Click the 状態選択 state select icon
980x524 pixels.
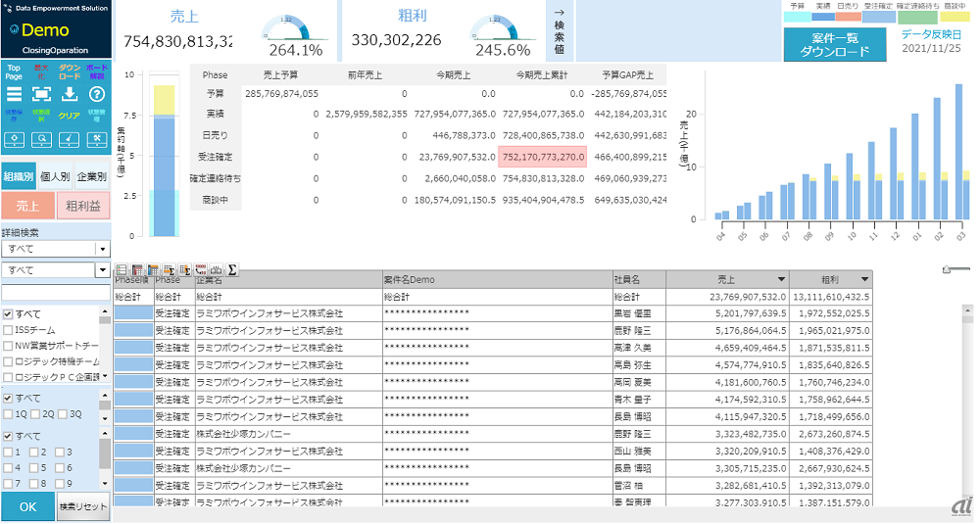tap(41, 138)
